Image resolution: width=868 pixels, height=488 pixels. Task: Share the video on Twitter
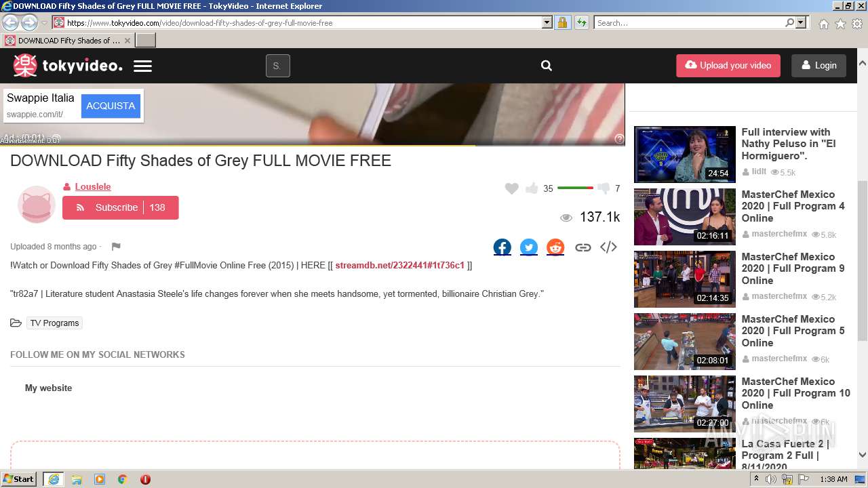[529, 247]
